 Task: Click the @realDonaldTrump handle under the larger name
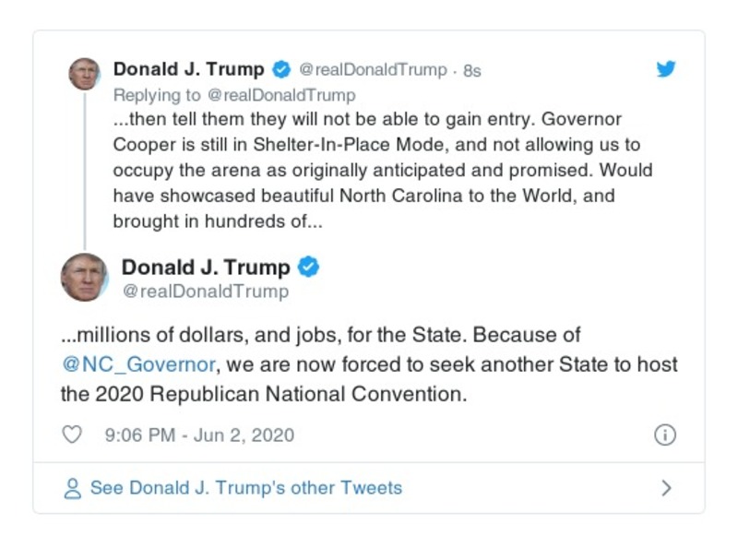click(x=205, y=292)
